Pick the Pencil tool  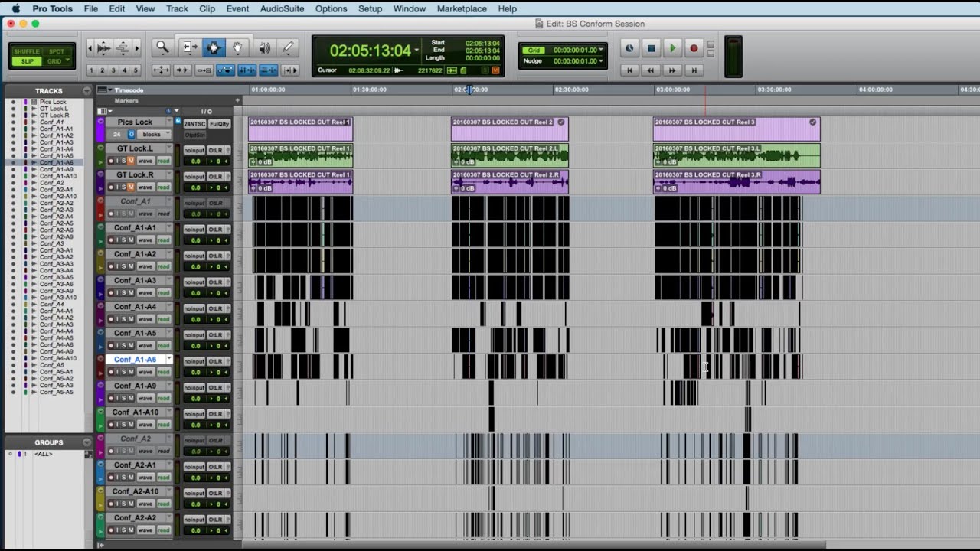(x=289, y=47)
